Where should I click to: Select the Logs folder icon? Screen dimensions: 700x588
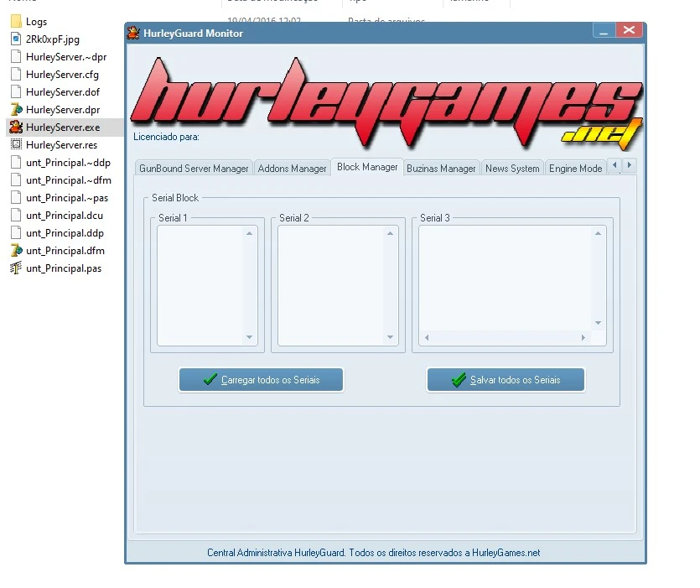[16, 21]
